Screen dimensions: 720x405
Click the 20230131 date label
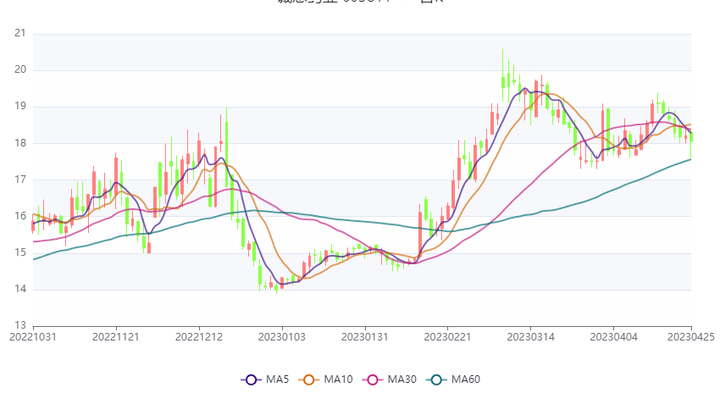[365, 338]
